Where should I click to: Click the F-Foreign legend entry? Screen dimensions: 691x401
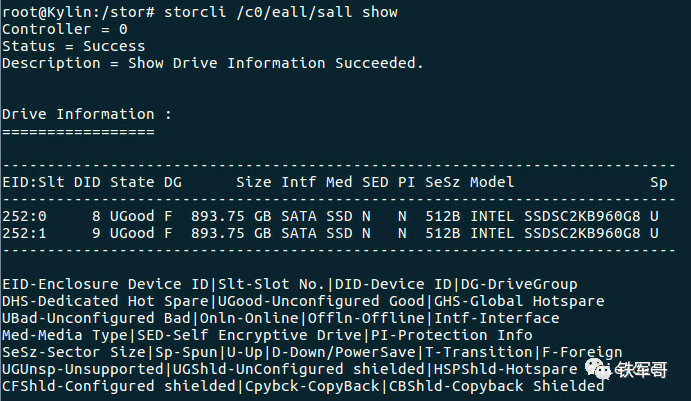(582, 353)
